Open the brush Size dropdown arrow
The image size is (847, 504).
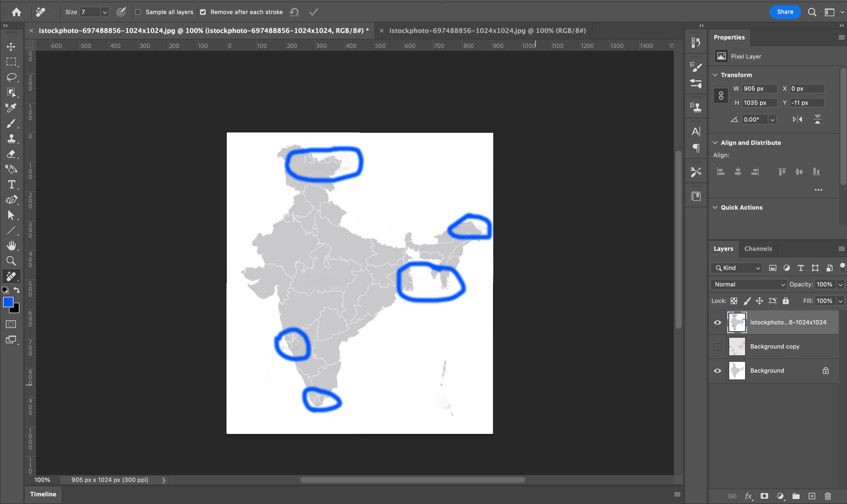(105, 12)
